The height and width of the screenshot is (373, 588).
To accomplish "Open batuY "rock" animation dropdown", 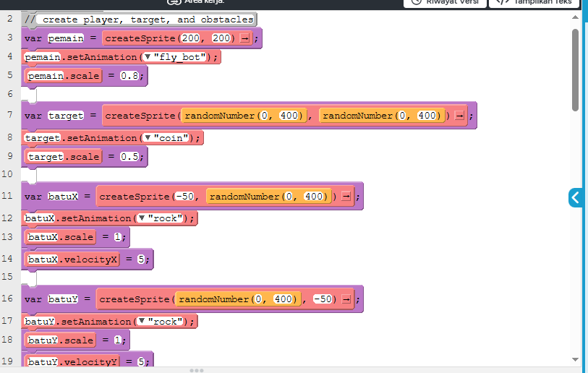I will click(141, 322).
